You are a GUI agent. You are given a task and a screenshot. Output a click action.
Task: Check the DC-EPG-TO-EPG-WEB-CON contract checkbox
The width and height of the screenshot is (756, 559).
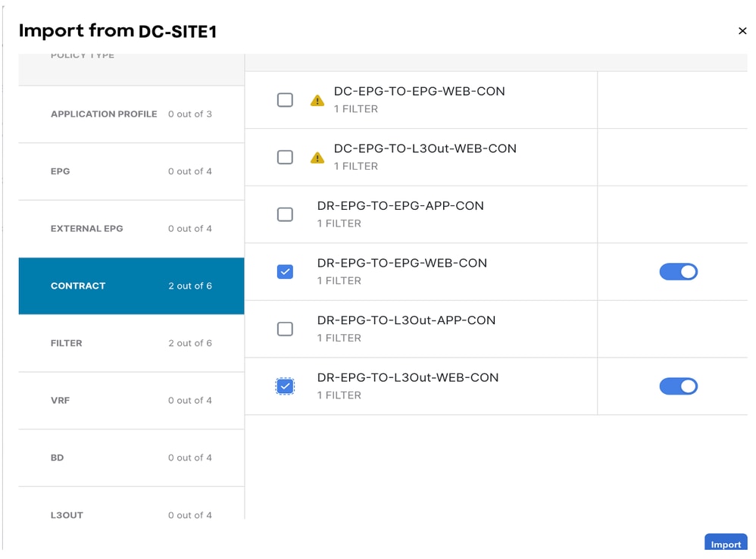pos(285,100)
